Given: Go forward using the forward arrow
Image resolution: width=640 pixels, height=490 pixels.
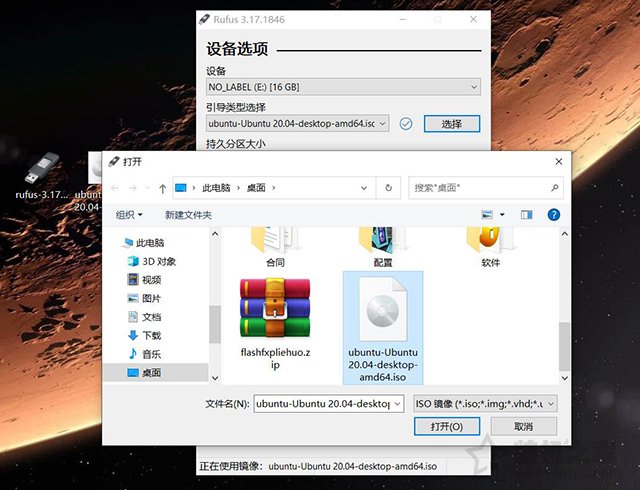Looking at the screenshot, I should pyautogui.click(x=133, y=188).
